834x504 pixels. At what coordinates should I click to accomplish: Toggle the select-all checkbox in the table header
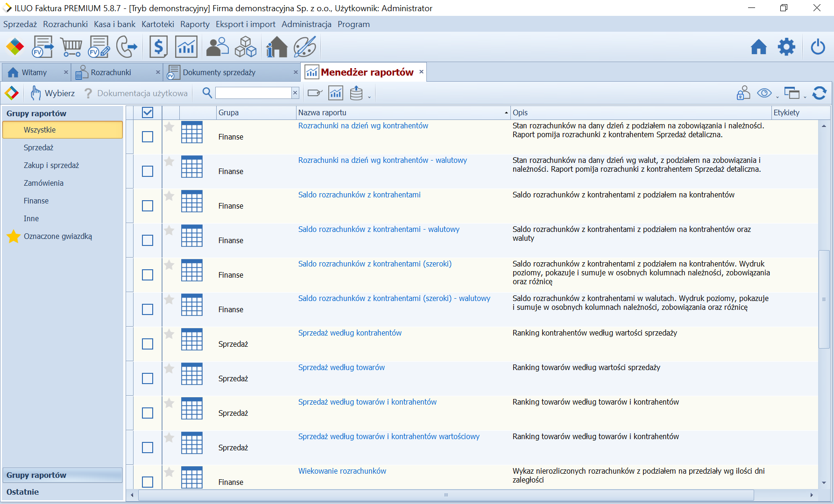148,112
